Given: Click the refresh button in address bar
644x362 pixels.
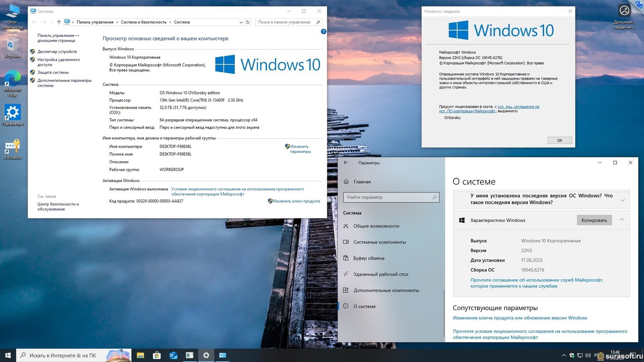Looking at the screenshot, I should click(248, 22).
